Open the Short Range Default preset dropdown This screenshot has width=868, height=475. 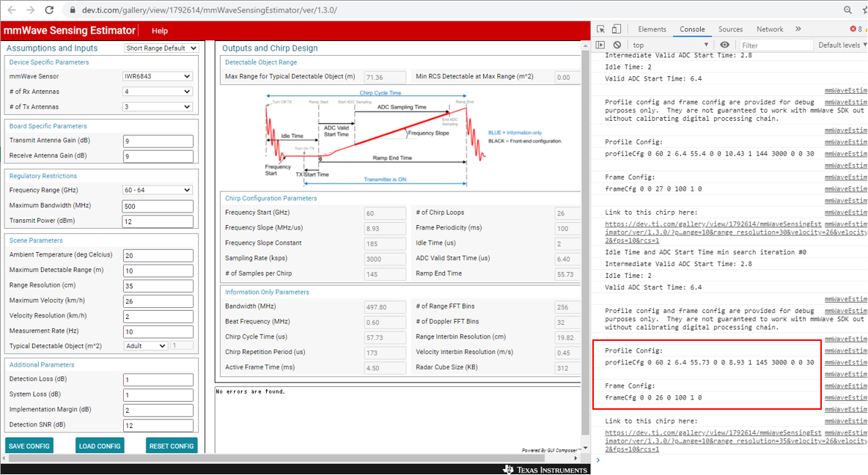[161, 48]
